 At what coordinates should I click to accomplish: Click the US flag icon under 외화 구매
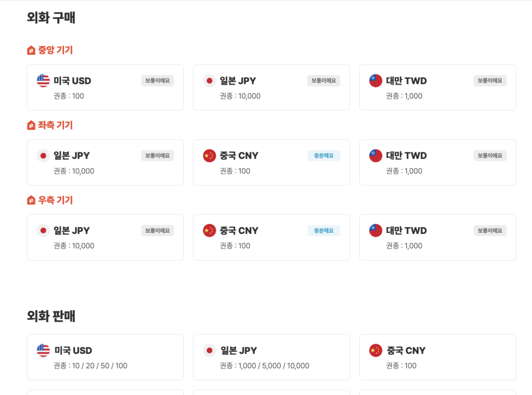[43, 81]
